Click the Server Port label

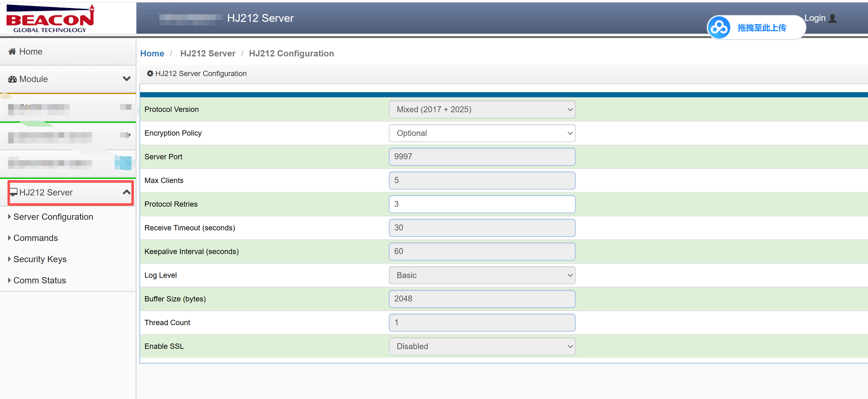coord(163,157)
